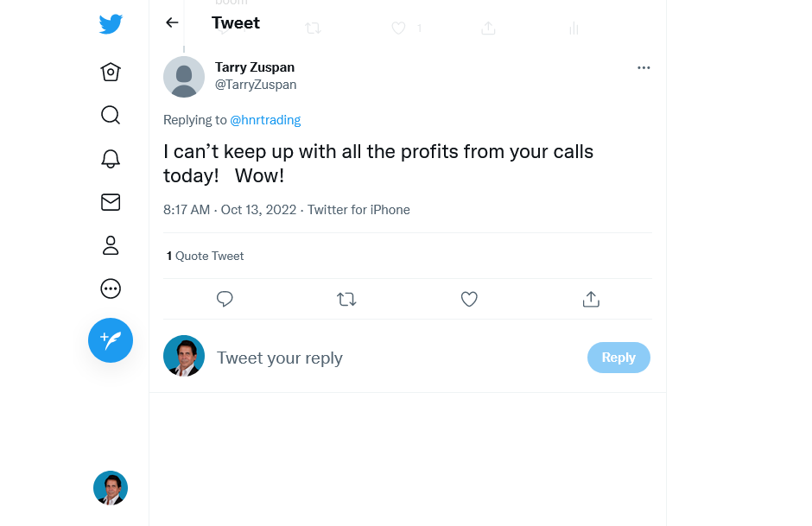This screenshot has height=526, width=812.
Task: Click the Twitter bird logo
Action: (111, 24)
